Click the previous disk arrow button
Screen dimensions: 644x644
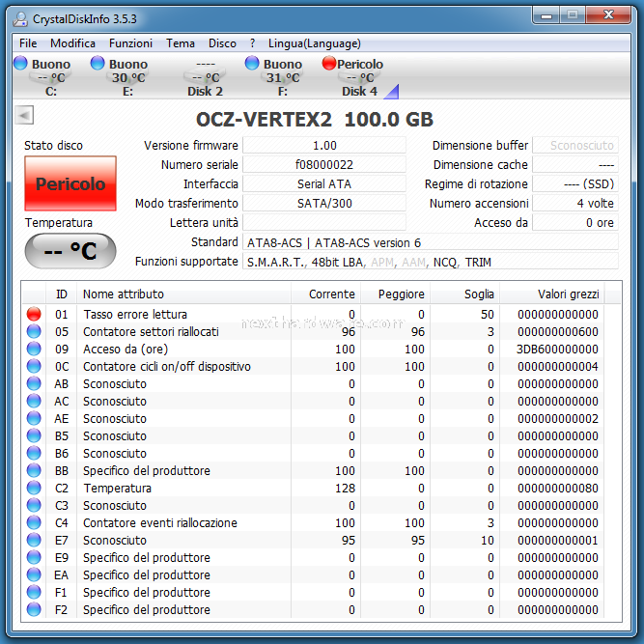[x=24, y=115]
